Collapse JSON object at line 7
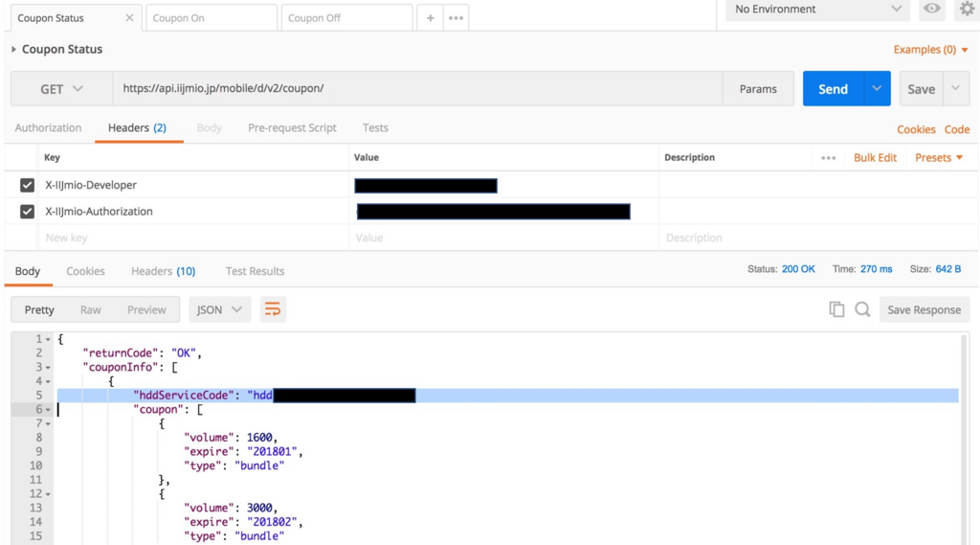Screen dimensions: 980x545 coord(48,423)
